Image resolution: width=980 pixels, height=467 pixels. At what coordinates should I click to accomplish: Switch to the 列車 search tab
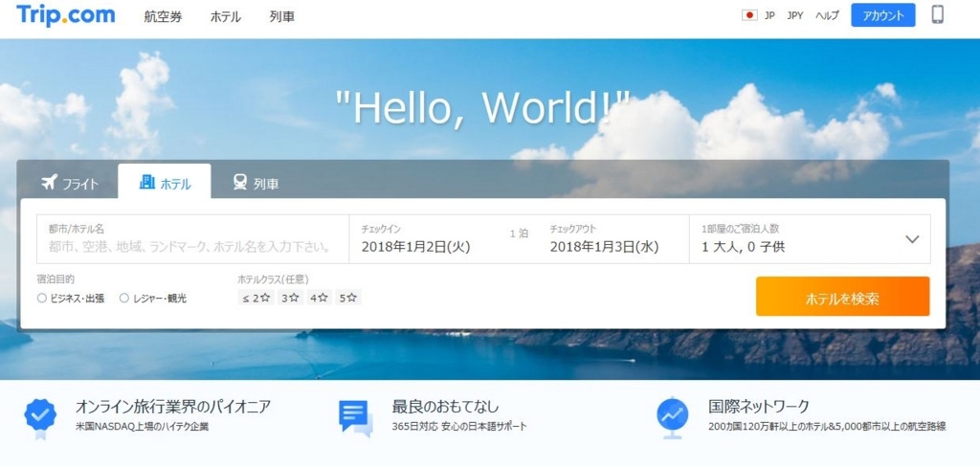pyautogui.click(x=256, y=183)
